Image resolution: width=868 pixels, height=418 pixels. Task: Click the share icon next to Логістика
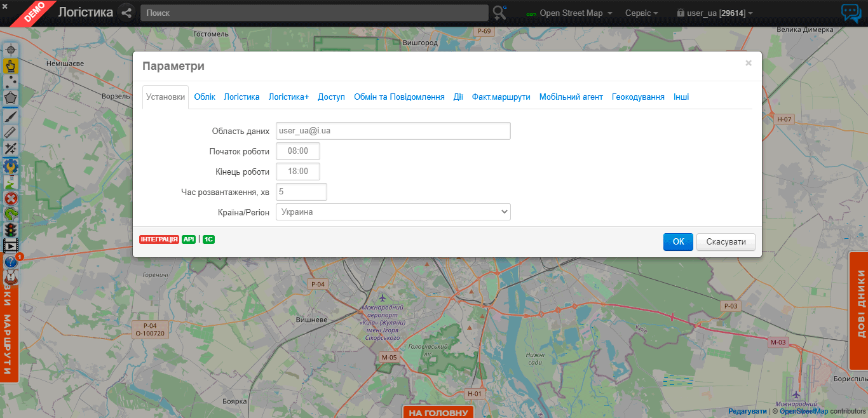point(126,13)
